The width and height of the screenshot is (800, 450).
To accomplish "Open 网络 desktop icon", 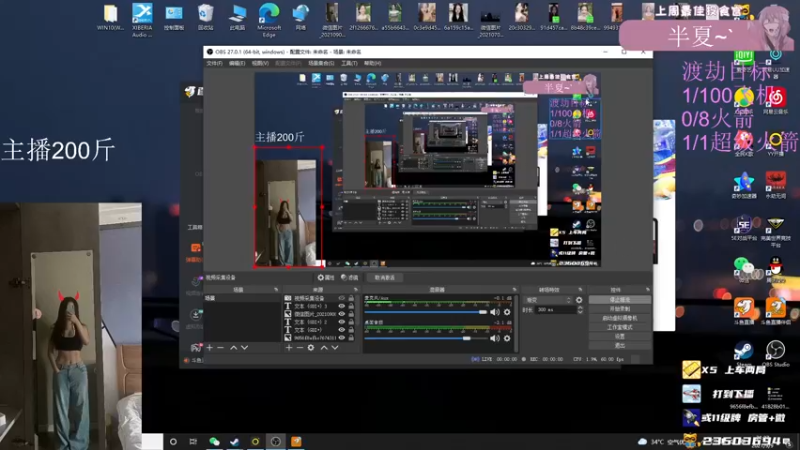I will [301, 17].
